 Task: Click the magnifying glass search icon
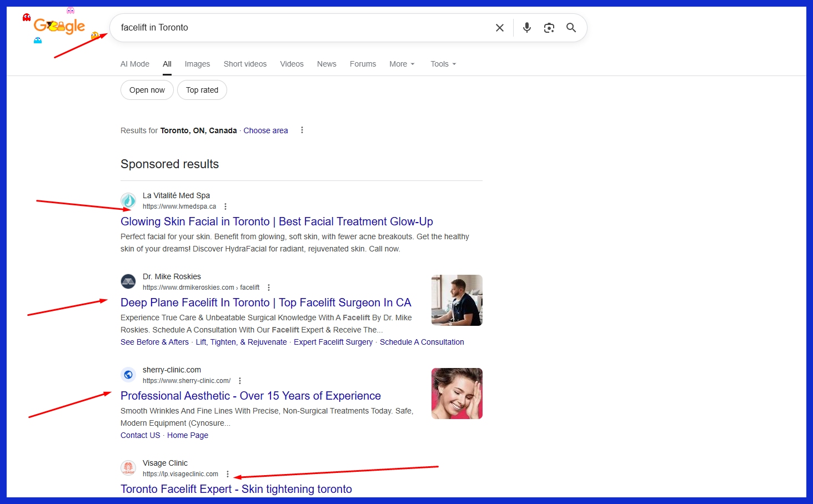point(571,27)
